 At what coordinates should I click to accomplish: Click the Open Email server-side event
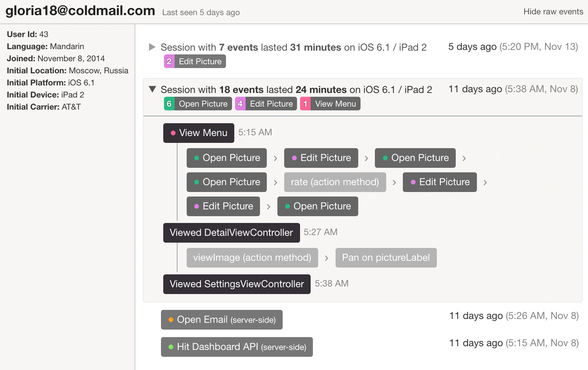click(222, 320)
